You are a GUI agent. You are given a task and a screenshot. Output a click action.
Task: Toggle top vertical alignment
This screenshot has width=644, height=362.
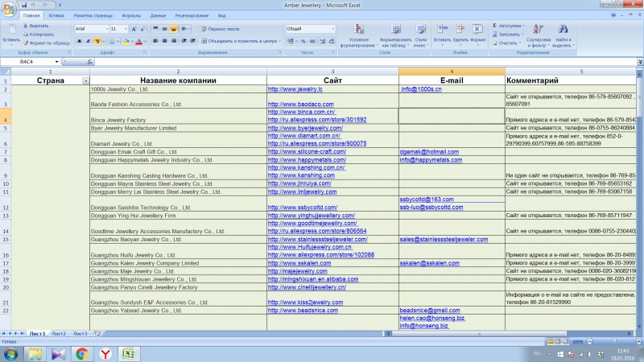point(155,29)
